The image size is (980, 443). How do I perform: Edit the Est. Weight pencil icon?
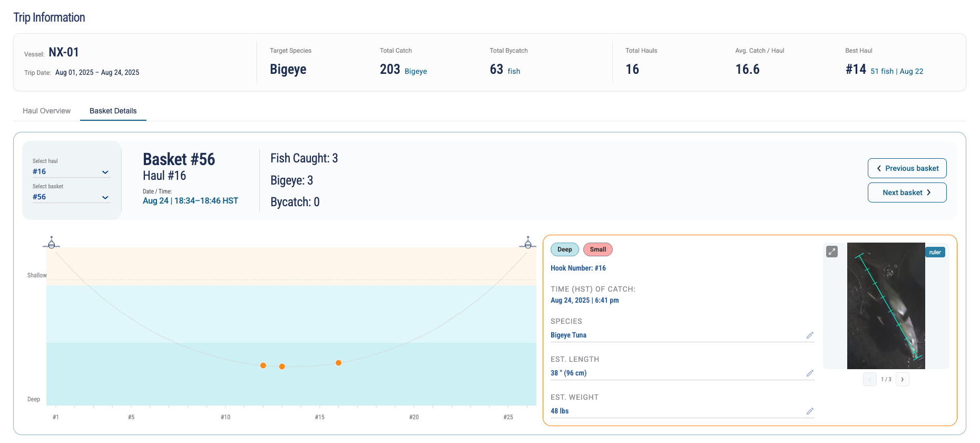[810, 411]
